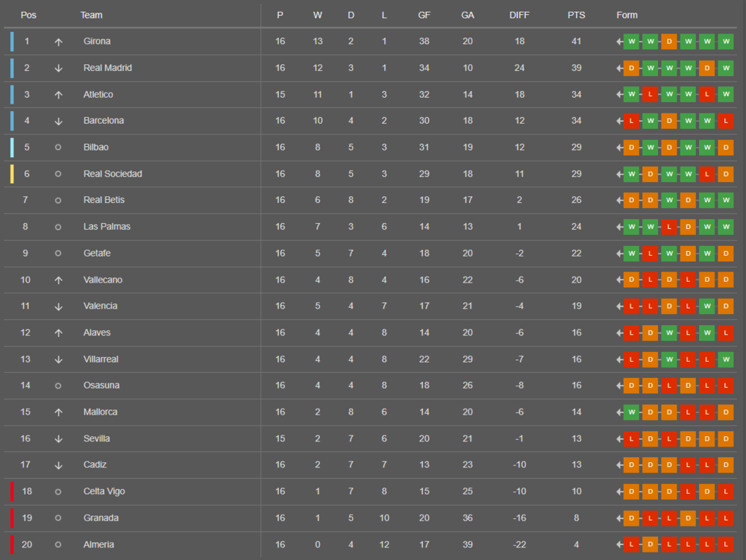
Task: Click the up arrow beside Mallorca
Action: click(58, 412)
